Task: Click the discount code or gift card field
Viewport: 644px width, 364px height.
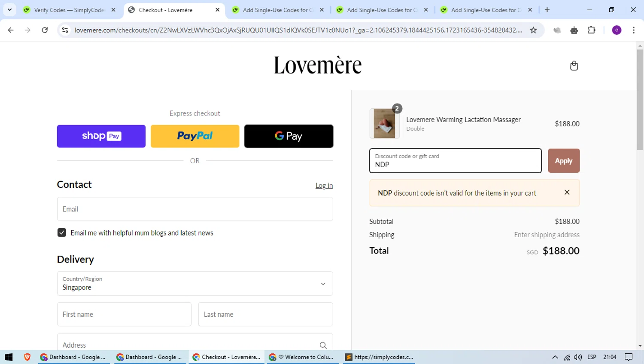Action: pyautogui.click(x=456, y=161)
